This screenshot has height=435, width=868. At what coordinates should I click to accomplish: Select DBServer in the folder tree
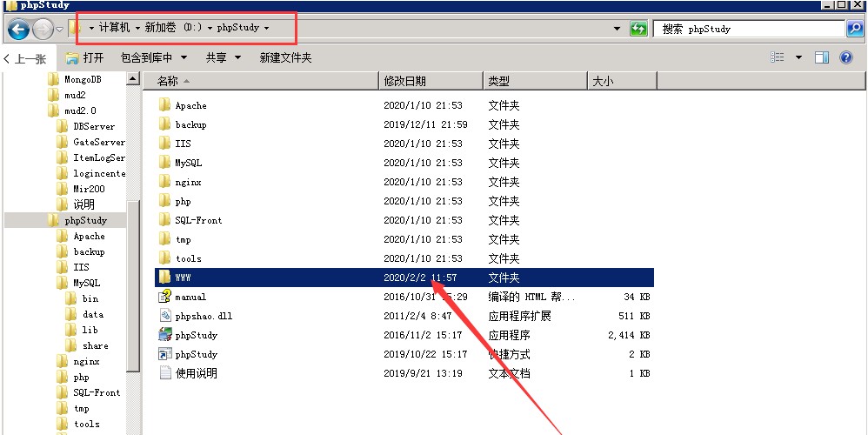pos(94,126)
